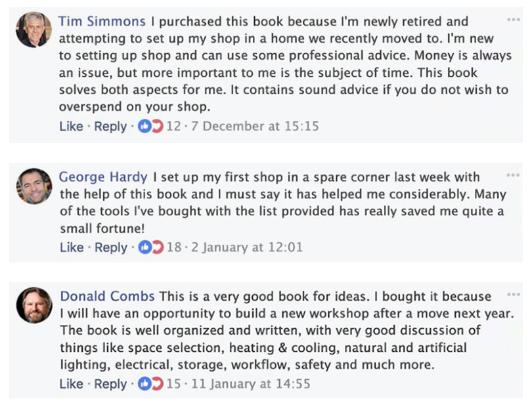Click the thumbs-up reaction on Donald Combs' comment
532x403 pixels.
point(145,384)
